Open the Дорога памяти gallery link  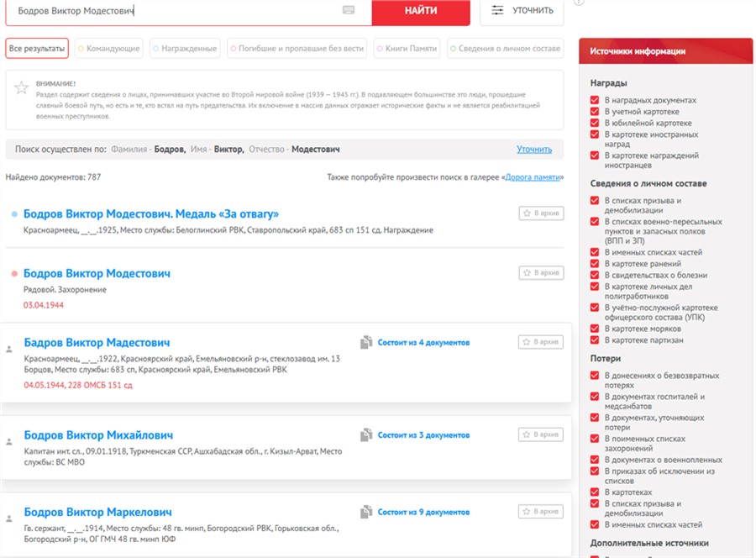tap(533, 177)
